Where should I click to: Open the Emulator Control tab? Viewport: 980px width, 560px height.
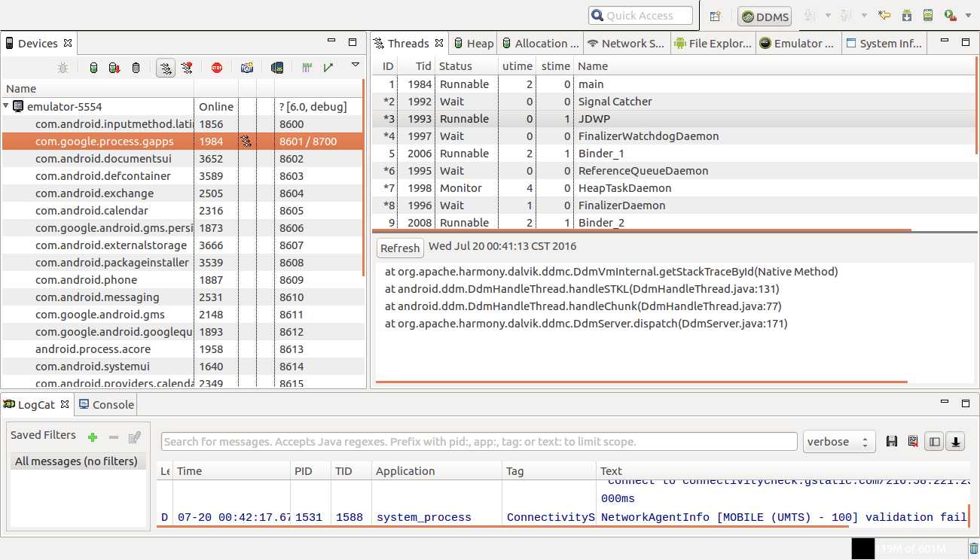[798, 44]
